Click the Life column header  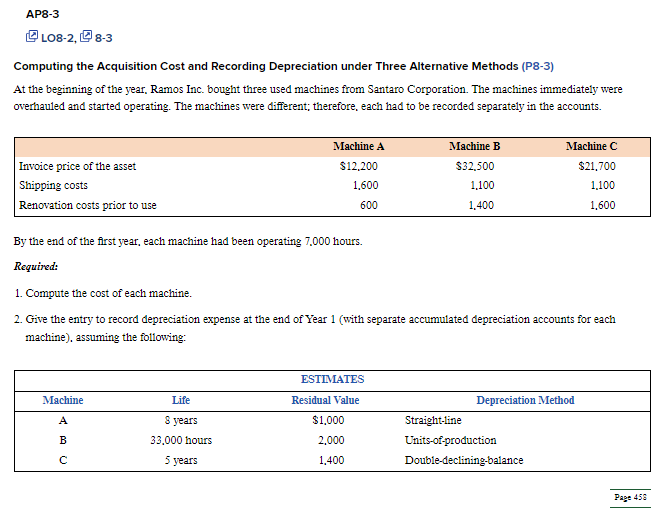click(x=181, y=400)
